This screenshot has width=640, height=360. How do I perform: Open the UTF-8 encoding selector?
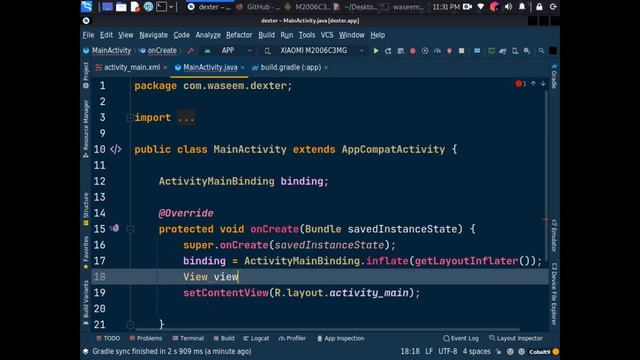tap(448, 351)
